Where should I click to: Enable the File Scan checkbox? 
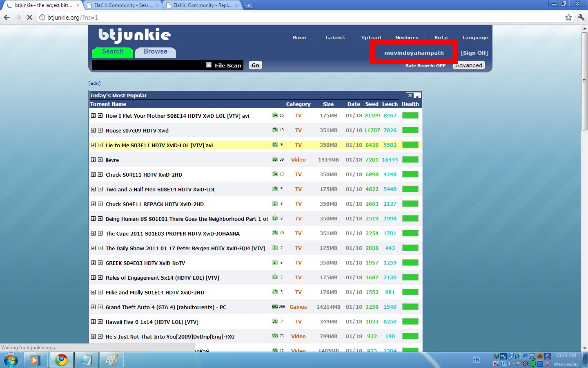click(209, 65)
